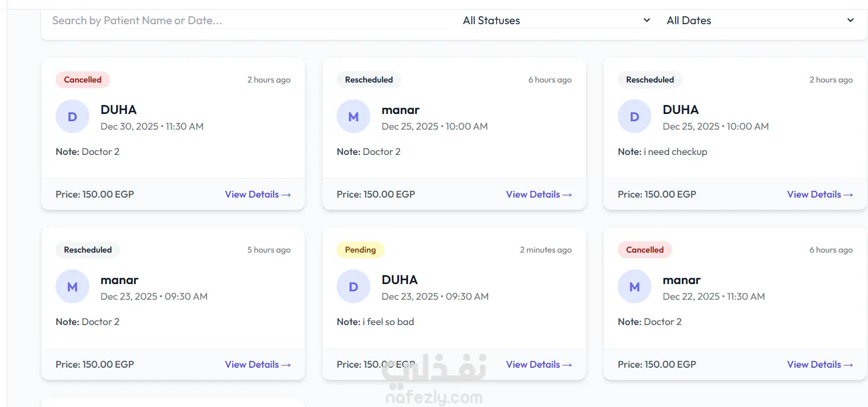The width and height of the screenshot is (868, 407).
Task: Click the D avatar on DUHA's Dec 30 appointment
Action: 72,117
